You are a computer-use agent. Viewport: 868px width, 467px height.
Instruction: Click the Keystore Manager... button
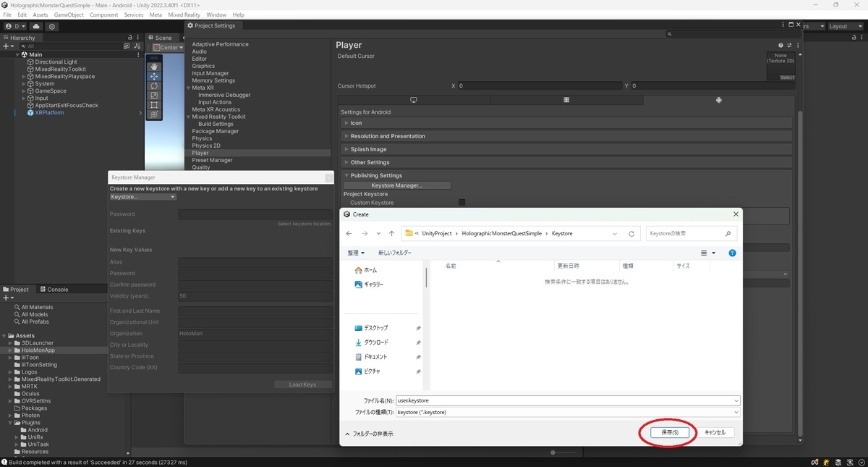coord(396,185)
